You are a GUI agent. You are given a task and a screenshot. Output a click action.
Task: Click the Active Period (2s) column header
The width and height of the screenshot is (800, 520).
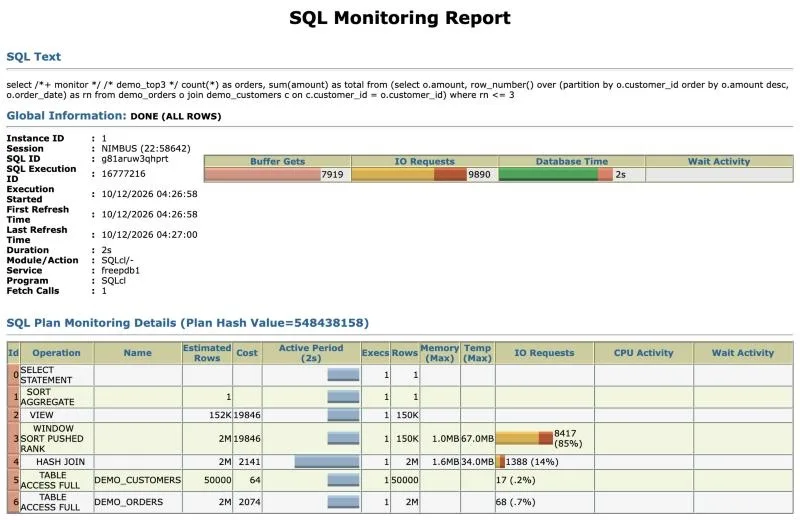coord(311,353)
